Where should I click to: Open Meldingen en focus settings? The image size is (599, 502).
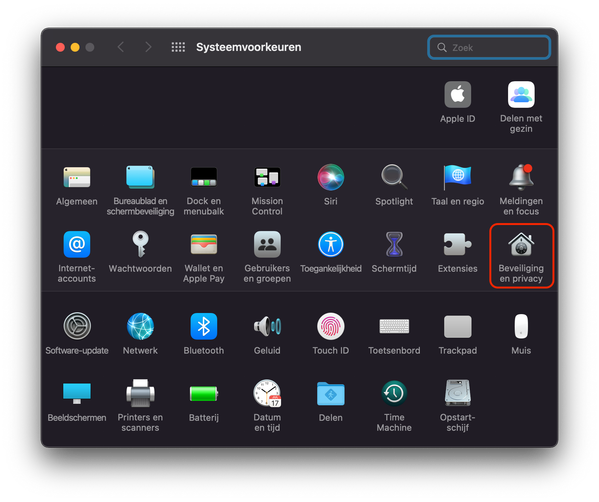point(521,177)
